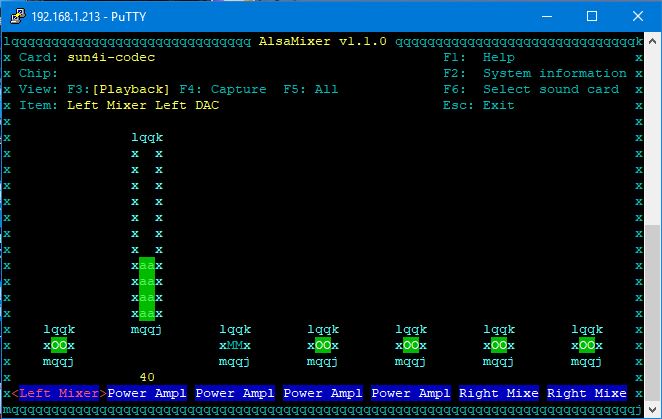Minimize the PuTTY window

(547, 16)
